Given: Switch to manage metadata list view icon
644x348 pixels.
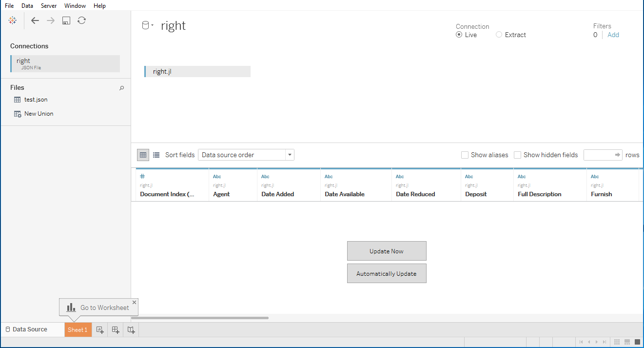Looking at the screenshot, I should (156, 155).
